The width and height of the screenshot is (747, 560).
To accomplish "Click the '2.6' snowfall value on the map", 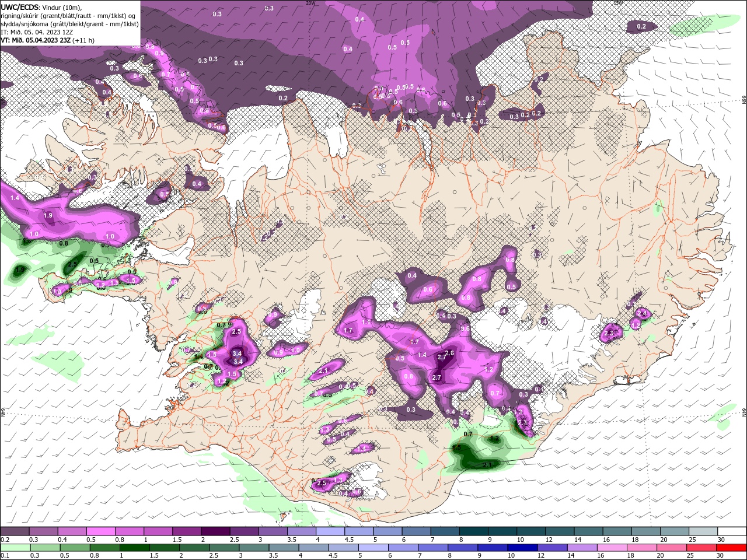I will point(449,353).
